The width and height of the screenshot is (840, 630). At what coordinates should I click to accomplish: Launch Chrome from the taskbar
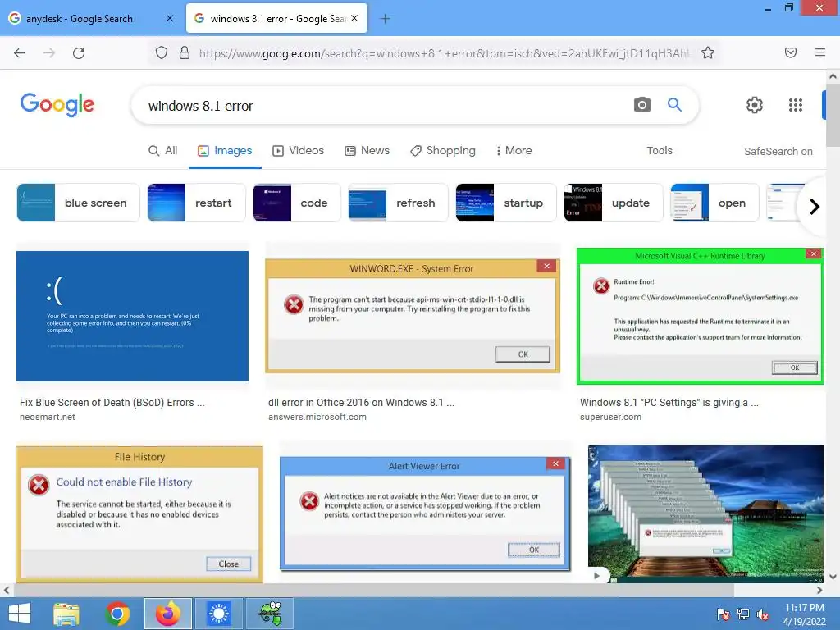[117, 614]
